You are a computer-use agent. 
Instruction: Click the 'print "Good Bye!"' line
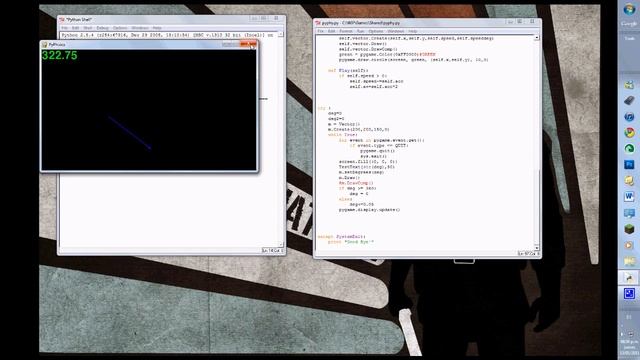351,242
